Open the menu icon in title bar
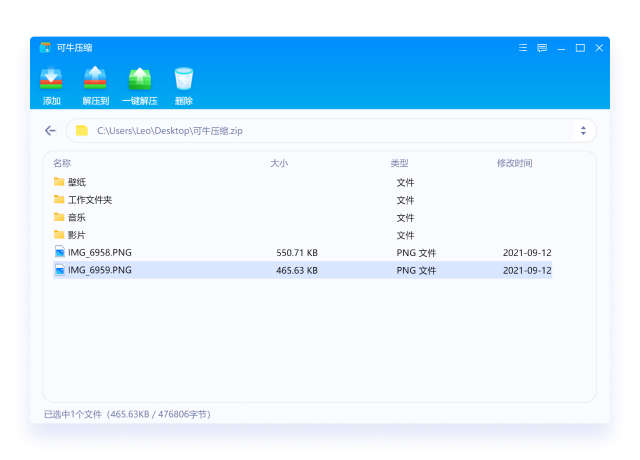Image resolution: width=640 pixels, height=460 pixels. [x=523, y=48]
